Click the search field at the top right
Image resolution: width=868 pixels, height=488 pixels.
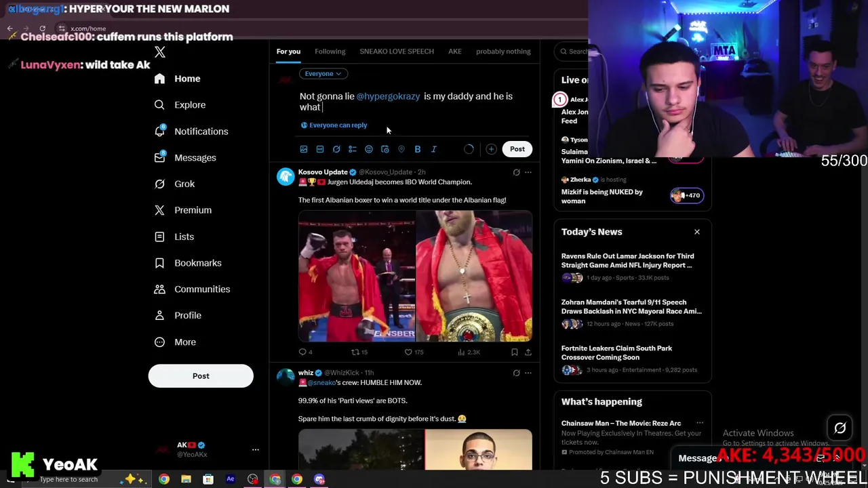pyautogui.click(x=573, y=52)
